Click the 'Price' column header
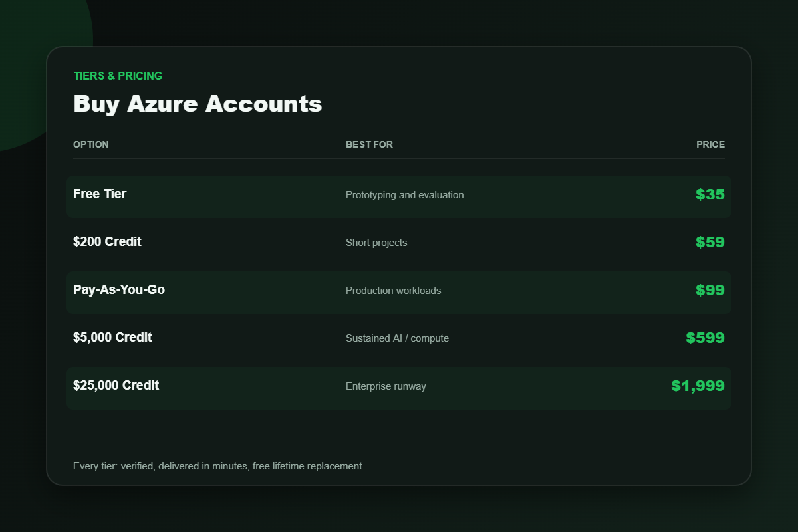Image resolution: width=798 pixels, height=532 pixels. point(711,144)
